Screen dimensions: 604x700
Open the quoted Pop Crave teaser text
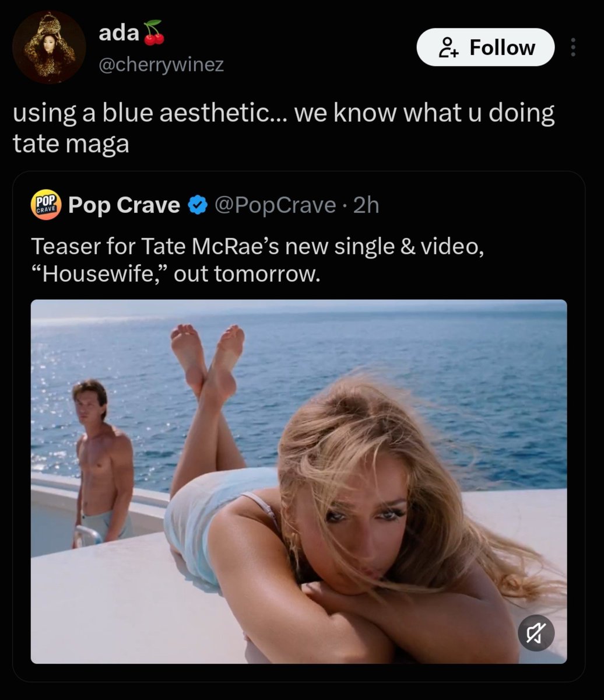click(257, 260)
